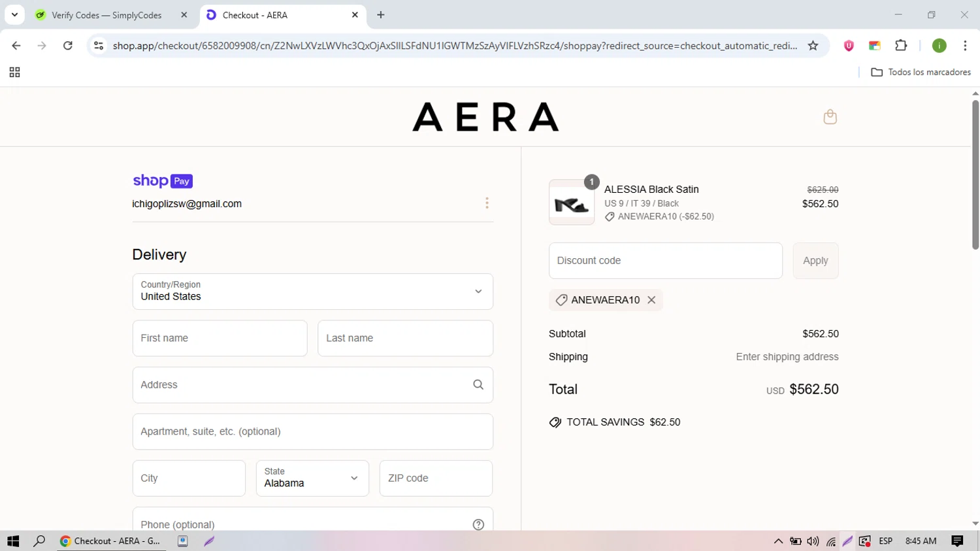Click the crossed-out $625.00 original price
The image size is (980, 551).
823,190
